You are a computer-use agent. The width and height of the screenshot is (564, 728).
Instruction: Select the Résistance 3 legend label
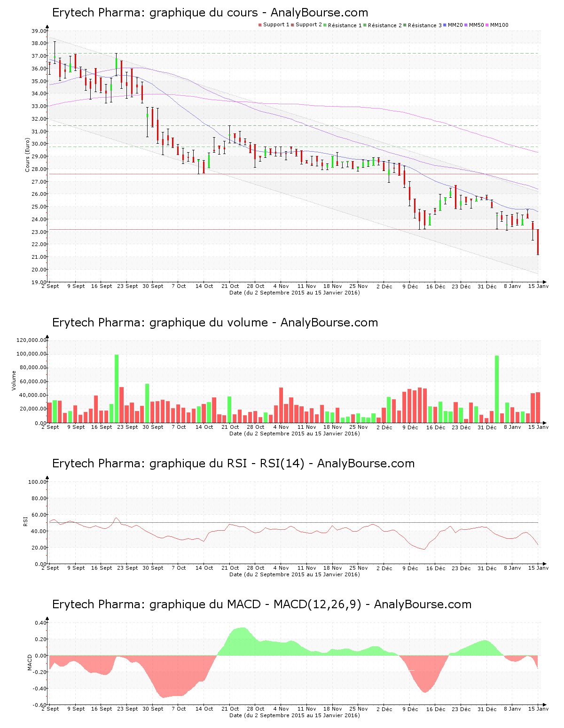pos(425,25)
